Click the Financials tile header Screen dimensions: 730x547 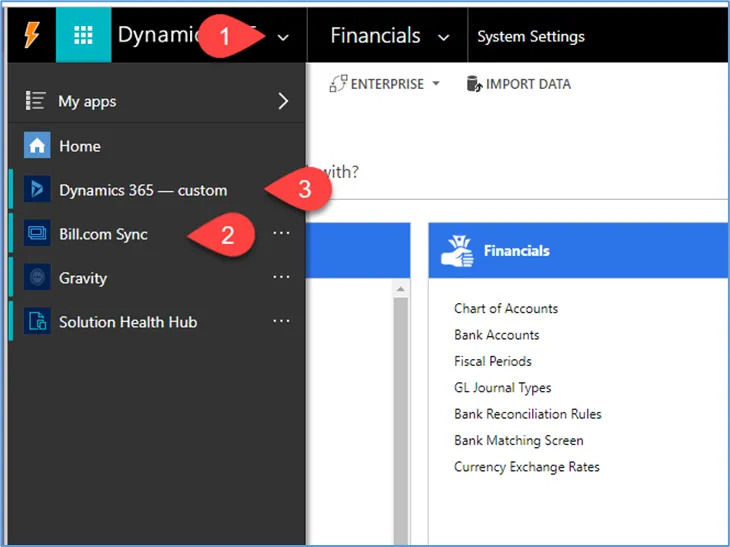point(578,250)
